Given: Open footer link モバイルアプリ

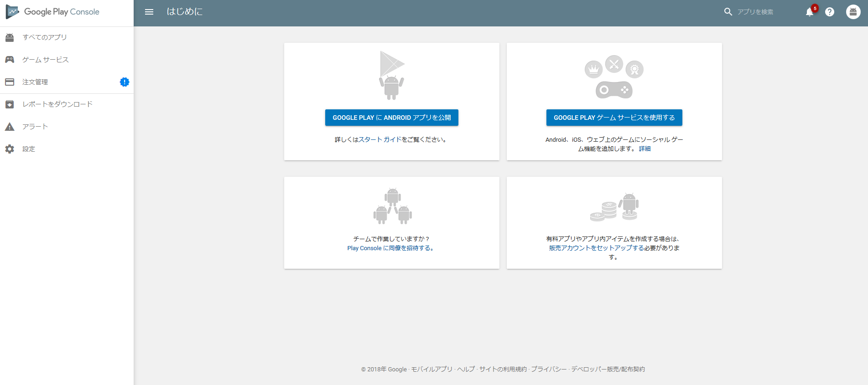Looking at the screenshot, I should (x=432, y=369).
